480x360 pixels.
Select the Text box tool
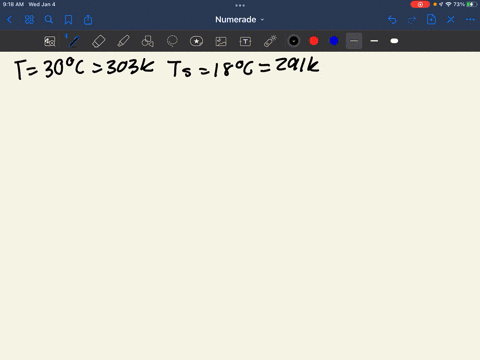[x=245, y=41]
